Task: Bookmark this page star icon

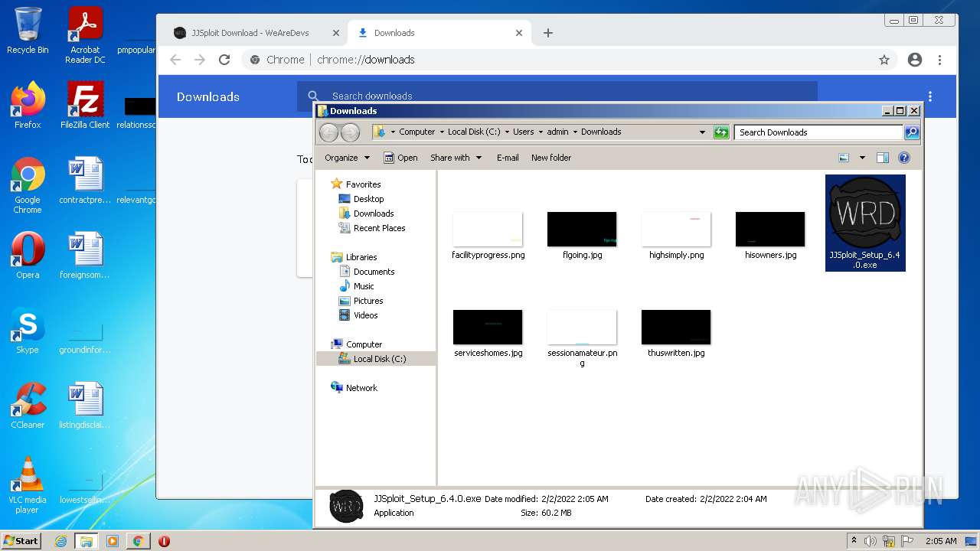Action: [x=884, y=60]
